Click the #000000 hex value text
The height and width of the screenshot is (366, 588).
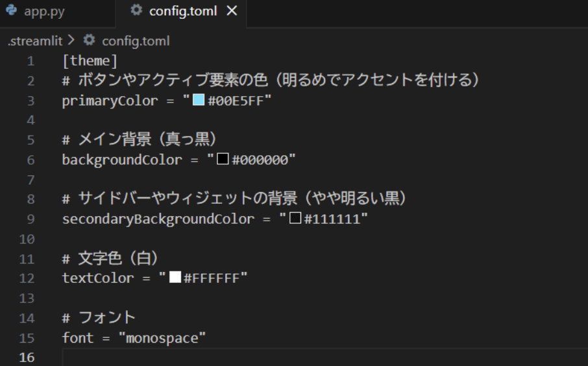260,160
